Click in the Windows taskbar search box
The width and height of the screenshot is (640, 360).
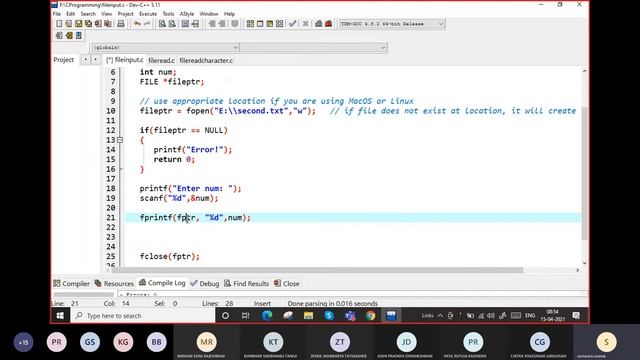pyautogui.click(x=143, y=316)
